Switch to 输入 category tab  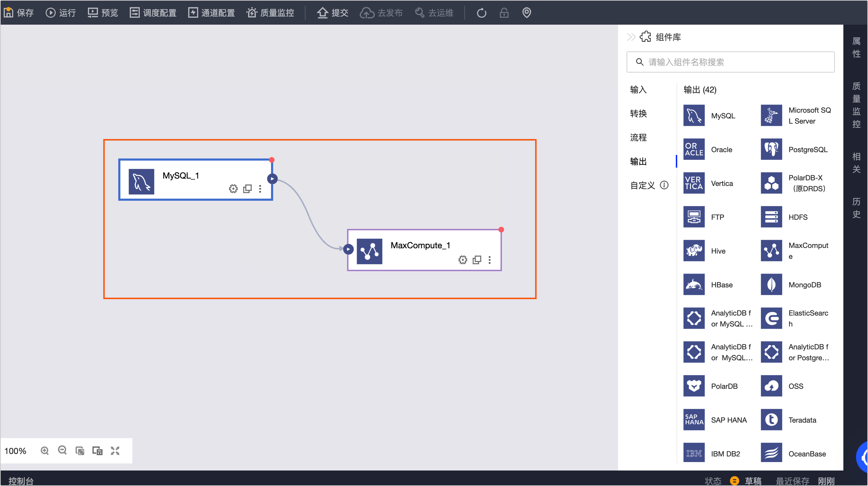tap(638, 90)
